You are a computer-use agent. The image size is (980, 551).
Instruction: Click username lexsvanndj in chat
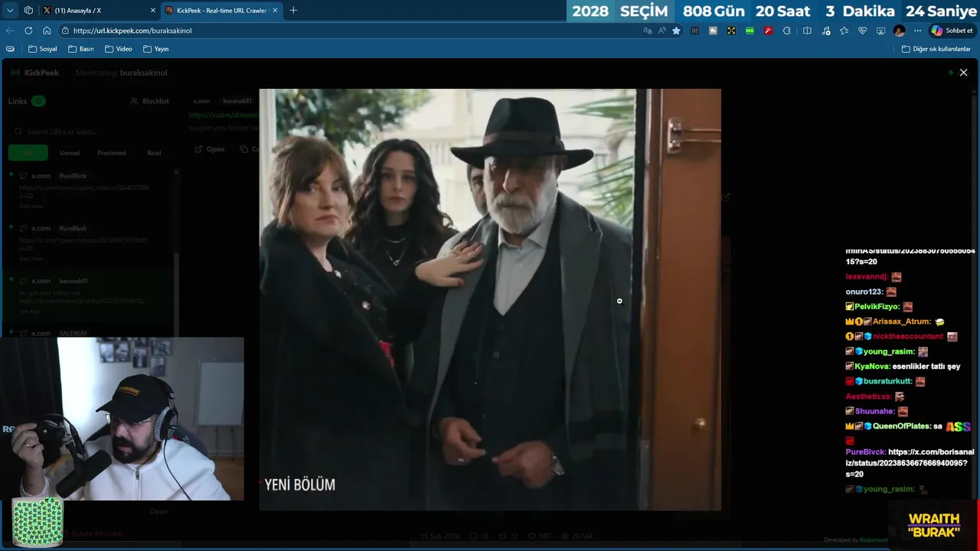[x=866, y=277]
